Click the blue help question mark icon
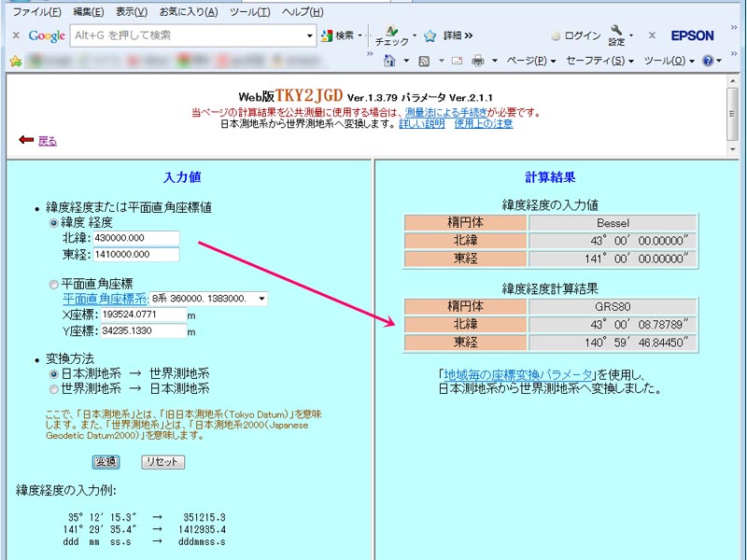Screen dimensions: 747x560 pos(708,61)
